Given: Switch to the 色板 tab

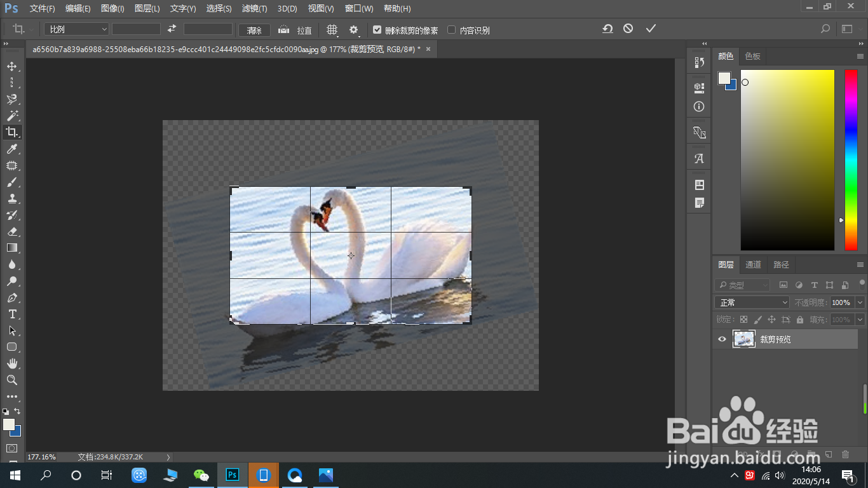Looking at the screenshot, I should [753, 57].
